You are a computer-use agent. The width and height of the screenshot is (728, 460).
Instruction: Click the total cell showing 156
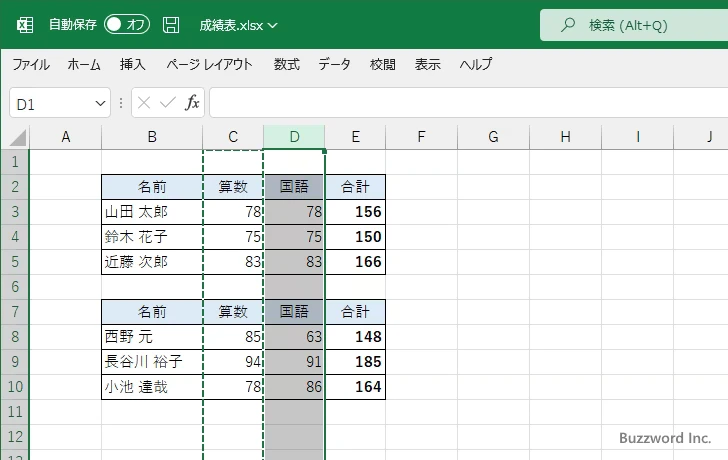tap(355, 212)
